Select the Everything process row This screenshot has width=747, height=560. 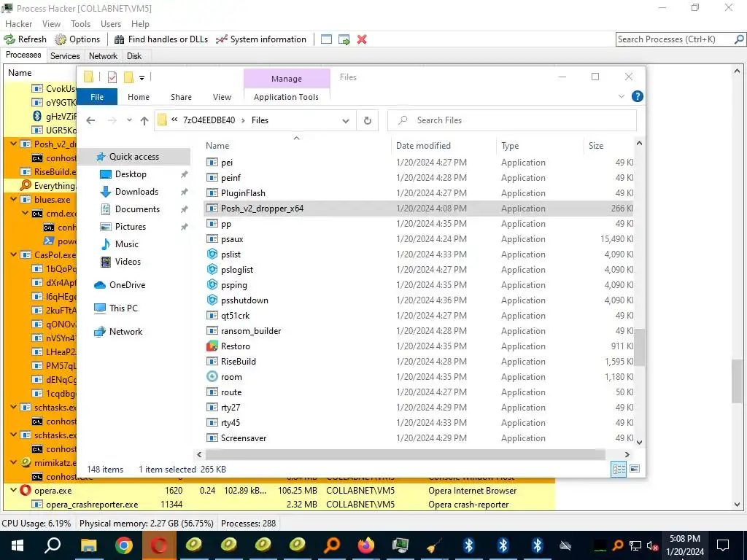point(40,186)
